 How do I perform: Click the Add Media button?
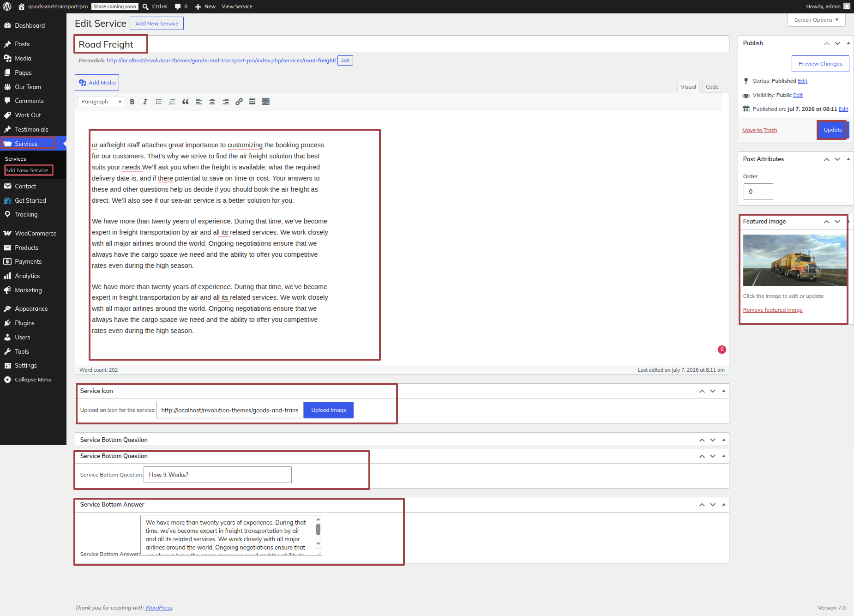(x=97, y=83)
